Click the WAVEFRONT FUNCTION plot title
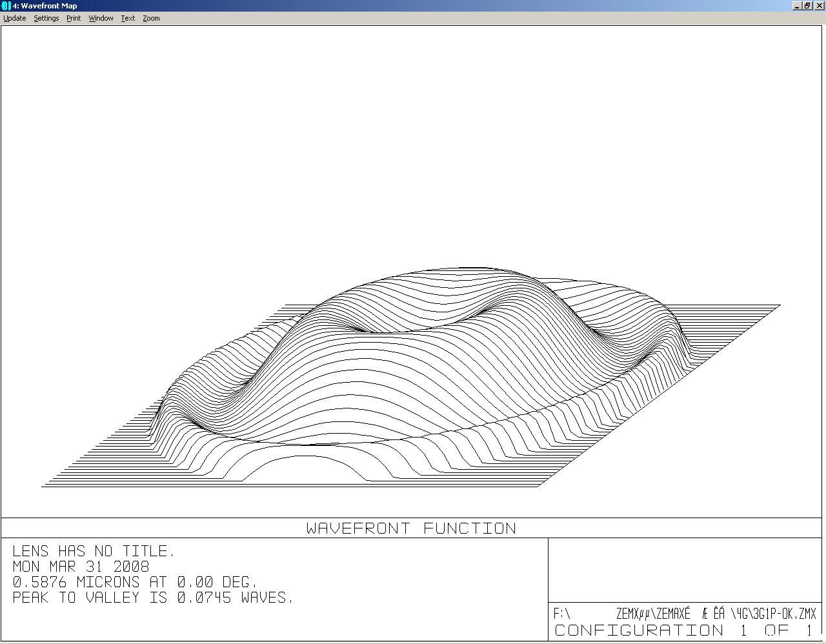This screenshot has width=826, height=644. [x=411, y=528]
